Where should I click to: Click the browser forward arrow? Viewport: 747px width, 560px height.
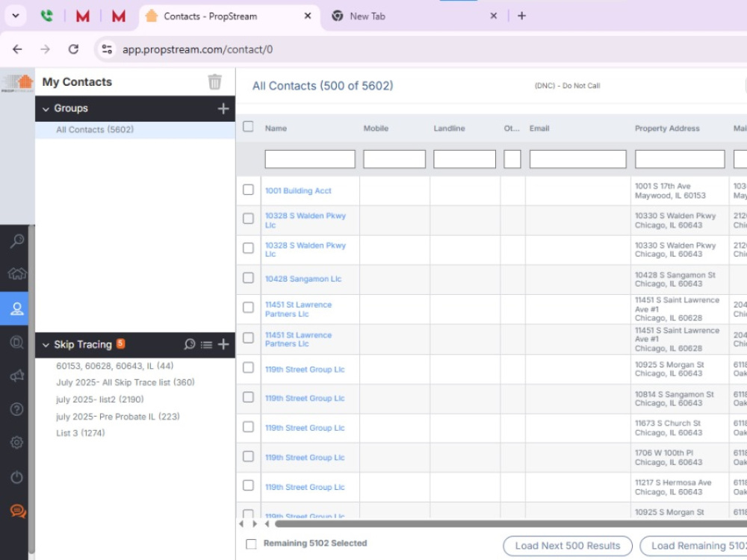coord(46,49)
